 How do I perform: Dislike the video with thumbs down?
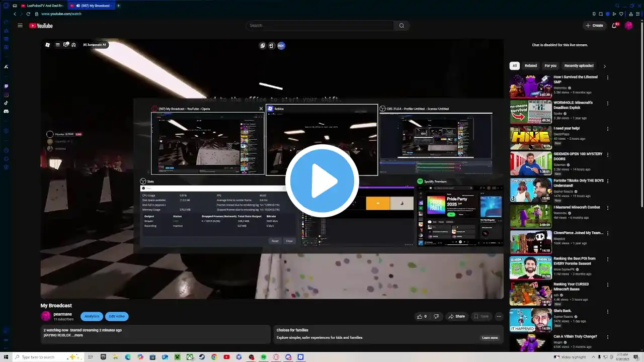(436, 316)
